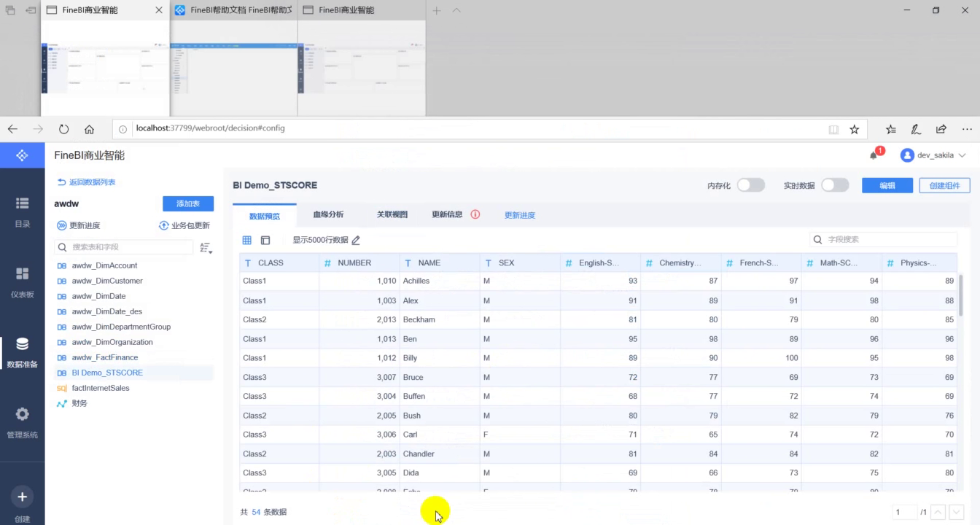This screenshot has height=525, width=980.
Task: Switch to the 血缘分析 tab
Action: coord(328,214)
